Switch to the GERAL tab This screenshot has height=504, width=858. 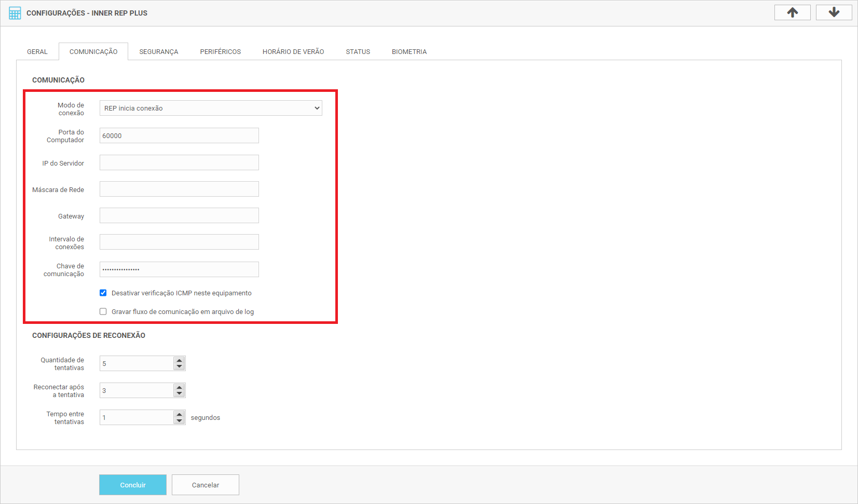point(37,52)
